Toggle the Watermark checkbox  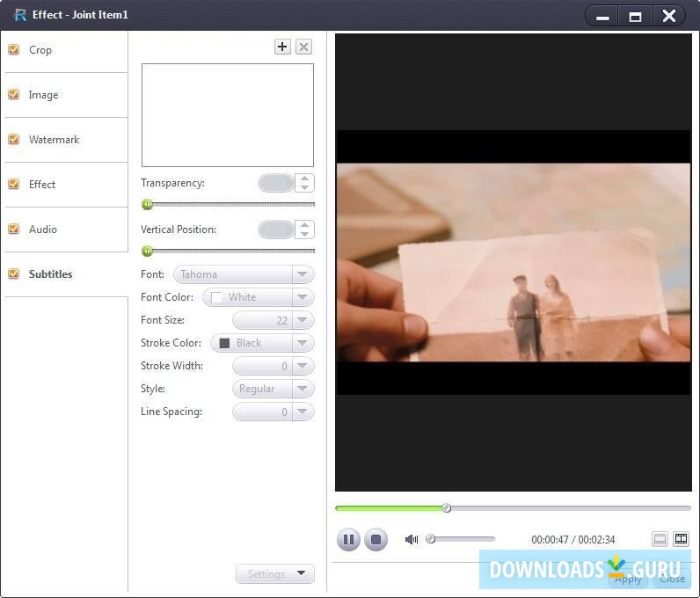coord(14,139)
